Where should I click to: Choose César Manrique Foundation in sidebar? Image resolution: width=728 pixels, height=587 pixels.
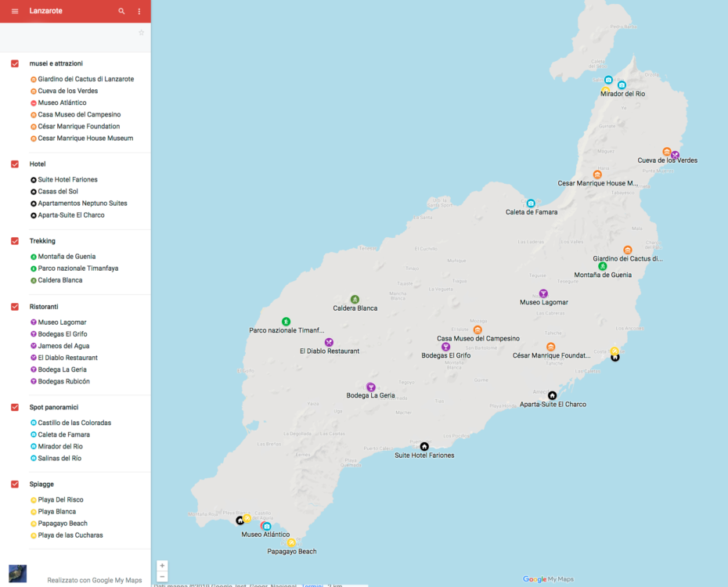[x=79, y=126]
